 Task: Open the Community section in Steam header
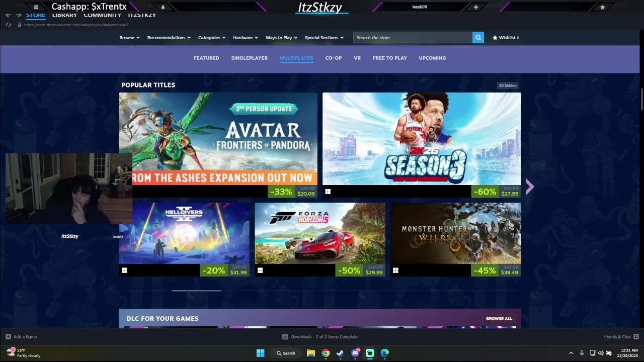coord(102,15)
